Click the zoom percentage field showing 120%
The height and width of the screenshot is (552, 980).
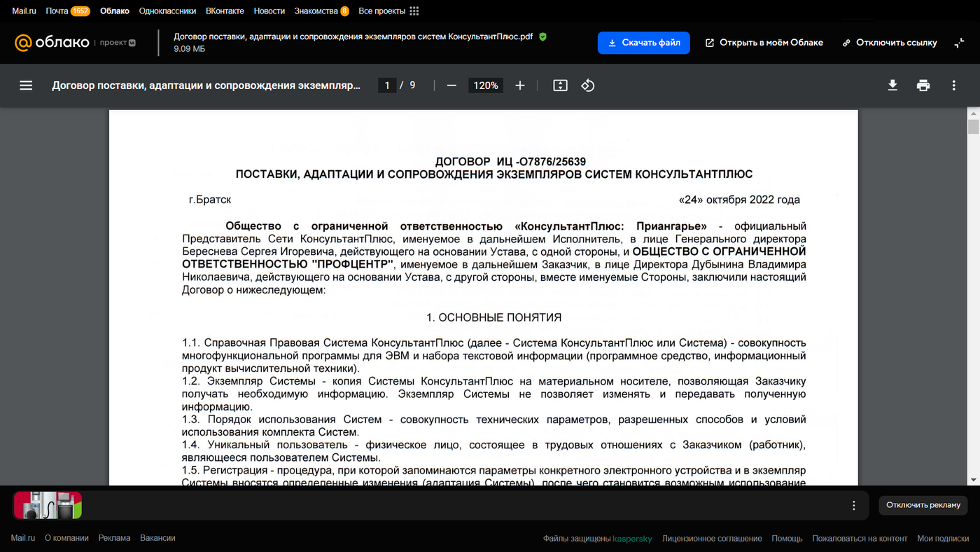coord(485,85)
